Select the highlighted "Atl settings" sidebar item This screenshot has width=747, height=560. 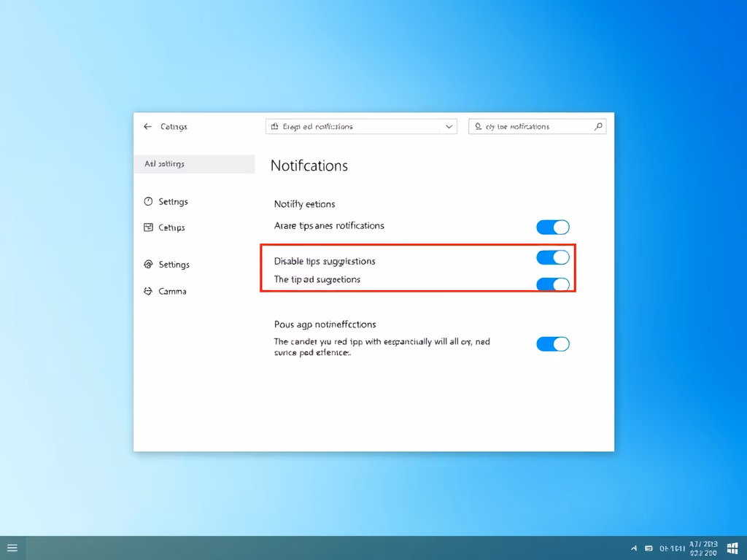(x=194, y=164)
